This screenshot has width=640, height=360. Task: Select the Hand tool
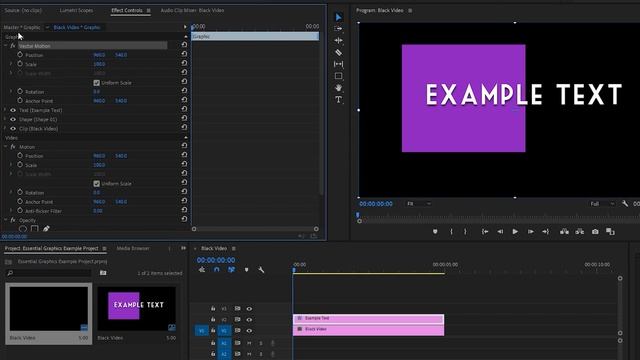(338, 88)
